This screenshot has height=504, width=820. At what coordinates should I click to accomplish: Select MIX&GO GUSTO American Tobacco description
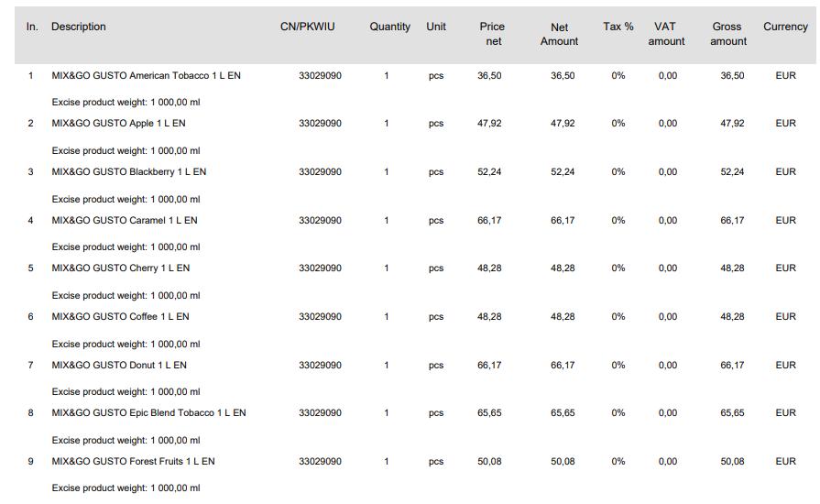(146, 76)
